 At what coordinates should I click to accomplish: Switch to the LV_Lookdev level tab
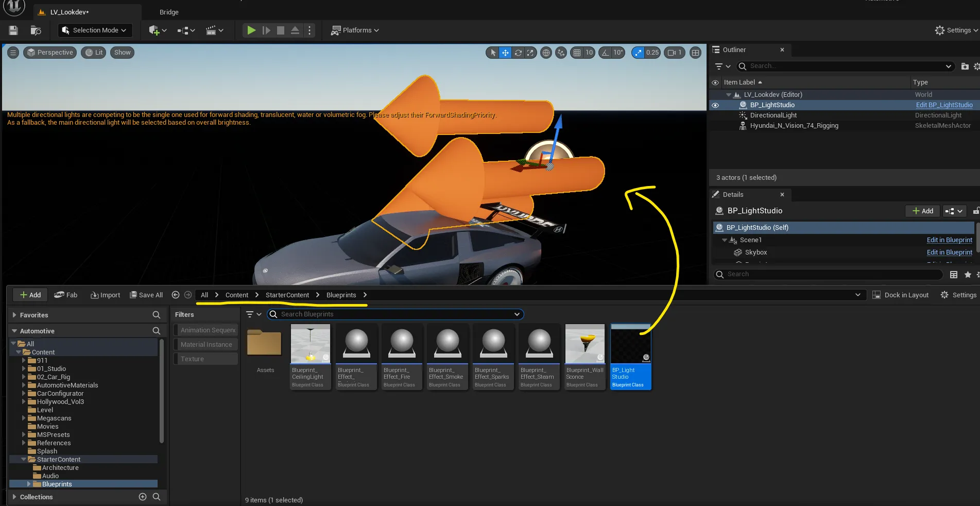pos(70,12)
